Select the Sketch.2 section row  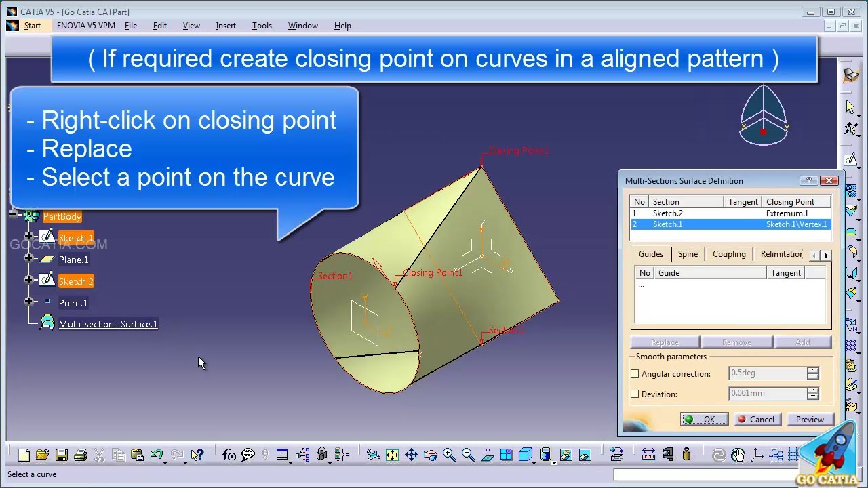coord(731,213)
